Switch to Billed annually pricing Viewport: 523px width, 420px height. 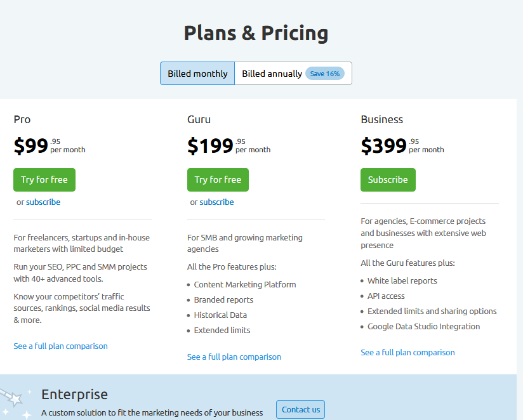pyautogui.click(x=272, y=74)
